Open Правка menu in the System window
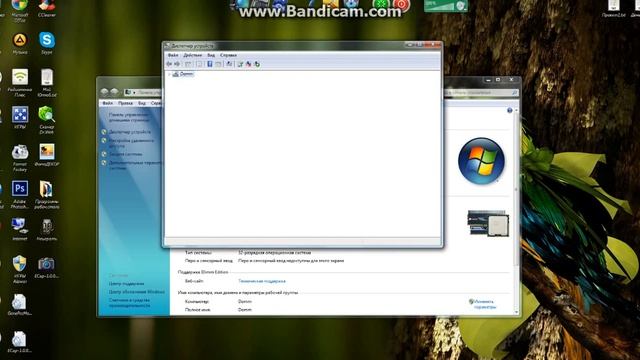Image resolution: width=640 pixels, height=360 pixels. [x=125, y=103]
